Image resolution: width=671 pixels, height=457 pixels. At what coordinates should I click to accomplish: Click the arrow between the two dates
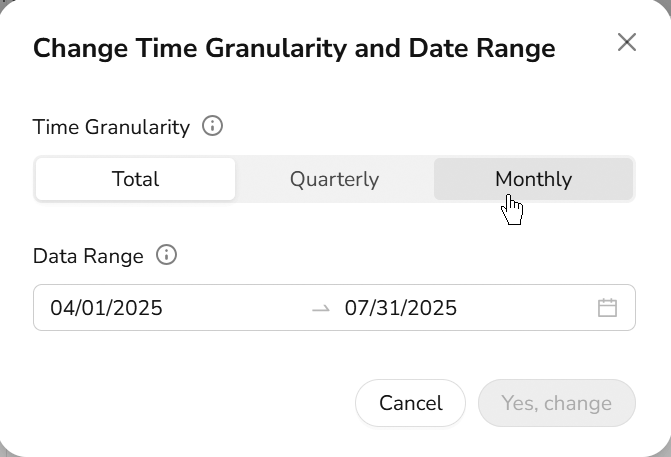click(x=321, y=309)
